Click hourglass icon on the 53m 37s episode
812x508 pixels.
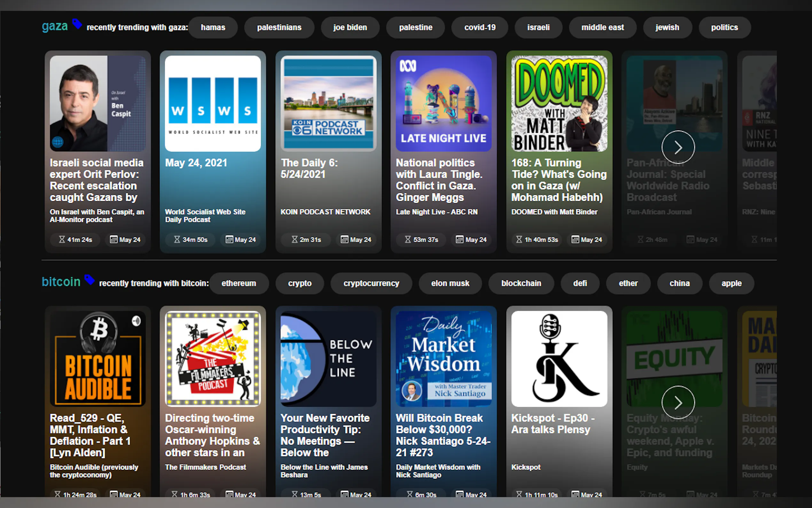(408, 240)
